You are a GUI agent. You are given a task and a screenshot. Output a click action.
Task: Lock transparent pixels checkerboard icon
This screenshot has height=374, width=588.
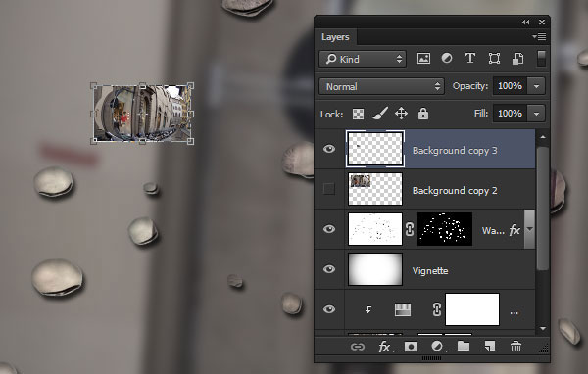point(358,114)
